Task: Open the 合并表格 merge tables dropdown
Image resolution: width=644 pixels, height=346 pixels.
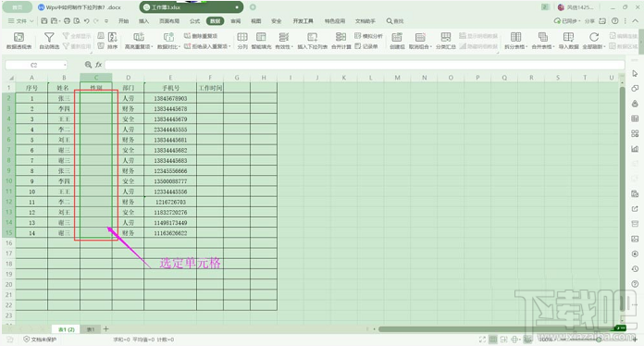Action: [x=543, y=41]
